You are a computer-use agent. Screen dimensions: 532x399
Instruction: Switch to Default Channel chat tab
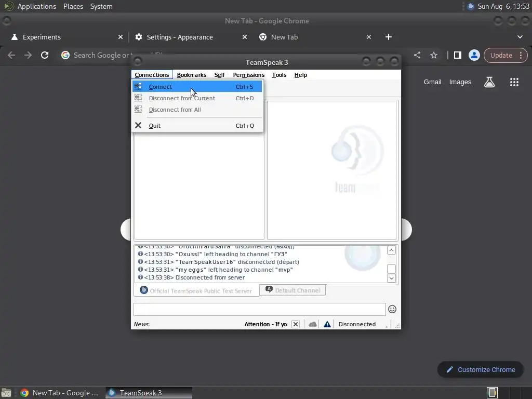[292, 290]
